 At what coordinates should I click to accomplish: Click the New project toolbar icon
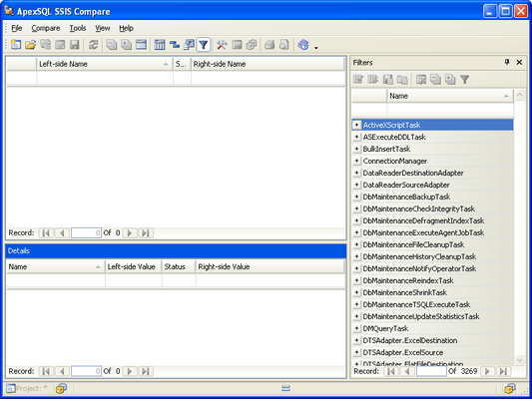[x=16, y=45]
